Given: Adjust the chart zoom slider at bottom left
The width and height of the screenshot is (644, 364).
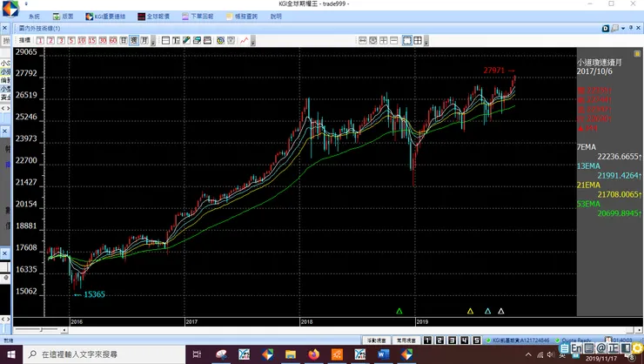Looking at the screenshot, I should (41, 330).
